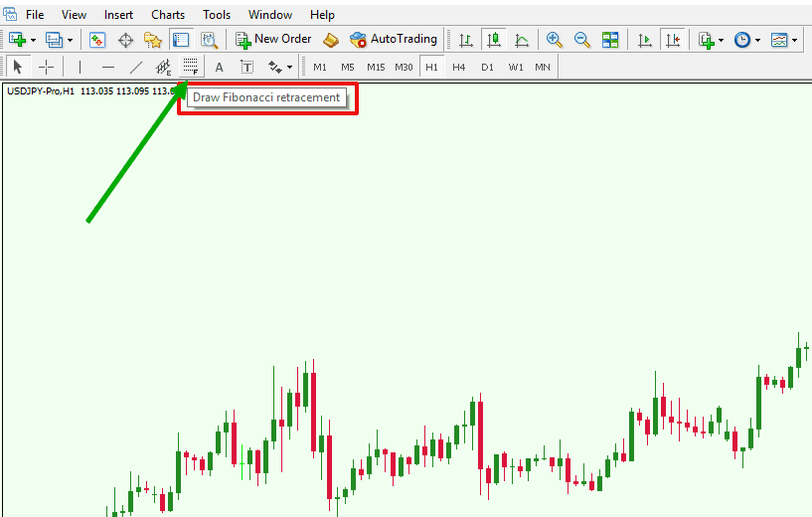Screen dimensions: 812x517
Task: Expand the Indicators dropdown arrow
Action: pos(721,41)
